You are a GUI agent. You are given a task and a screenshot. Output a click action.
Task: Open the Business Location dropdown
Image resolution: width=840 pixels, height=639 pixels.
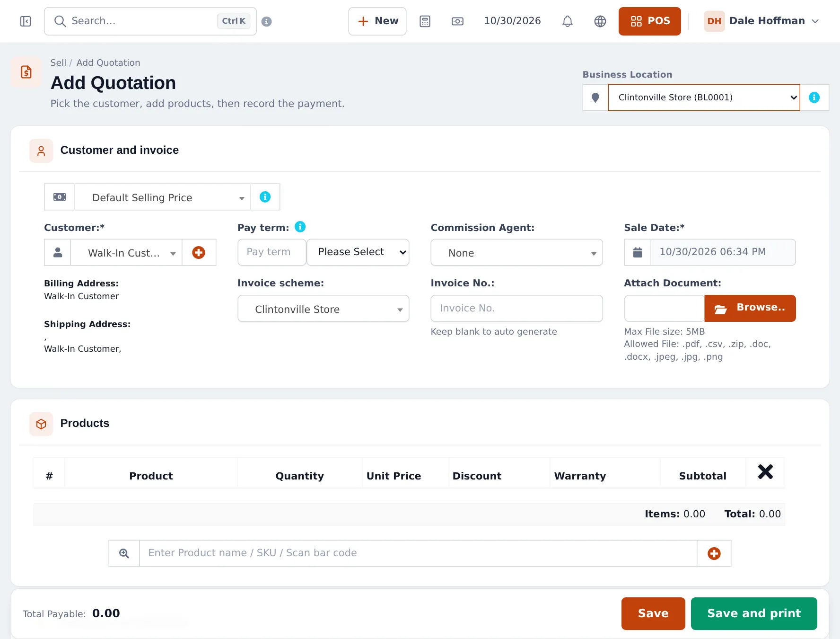[x=704, y=98]
